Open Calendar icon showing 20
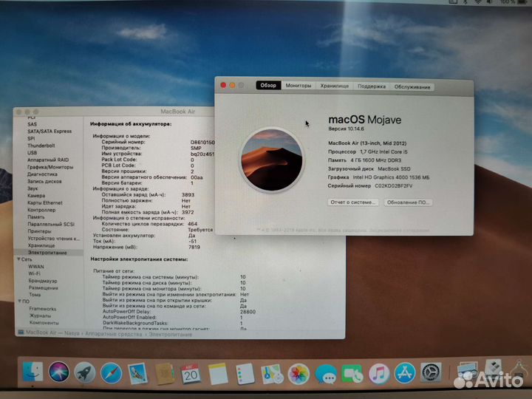532x399 pixels. click(191, 374)
